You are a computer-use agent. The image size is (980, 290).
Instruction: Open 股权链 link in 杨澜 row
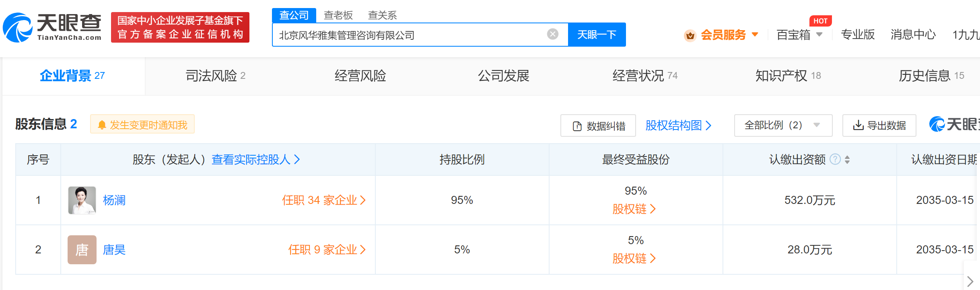coord(634,209)
